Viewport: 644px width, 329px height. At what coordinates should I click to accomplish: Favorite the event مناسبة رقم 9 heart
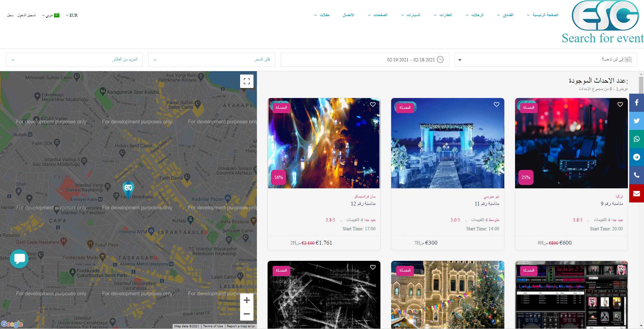[620, 104]
